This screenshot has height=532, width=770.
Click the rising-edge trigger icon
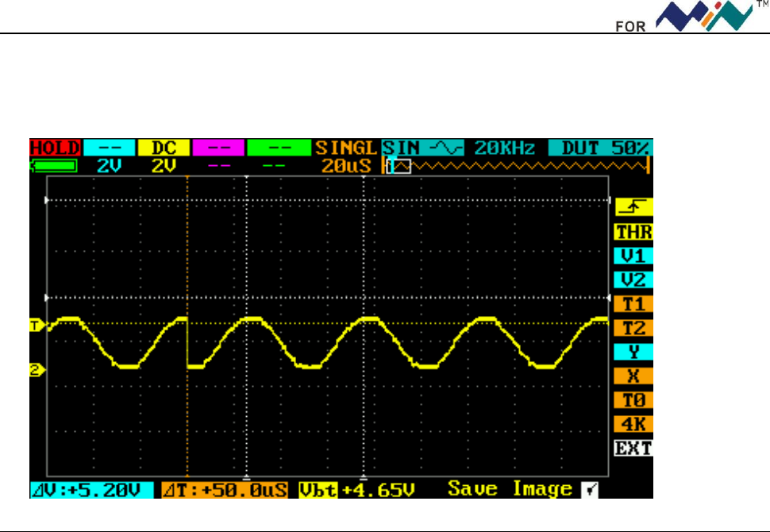click(x=633, y=207)
